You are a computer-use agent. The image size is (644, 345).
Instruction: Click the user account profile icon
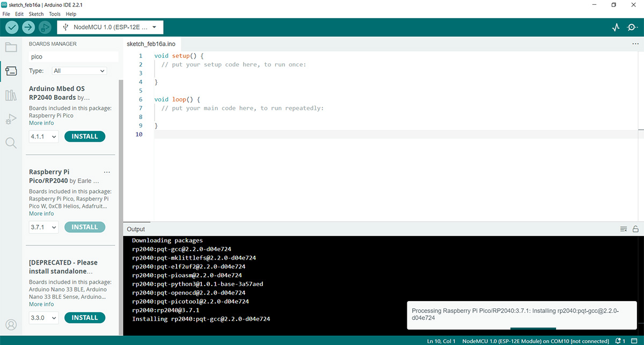click(x=11, y=325)
